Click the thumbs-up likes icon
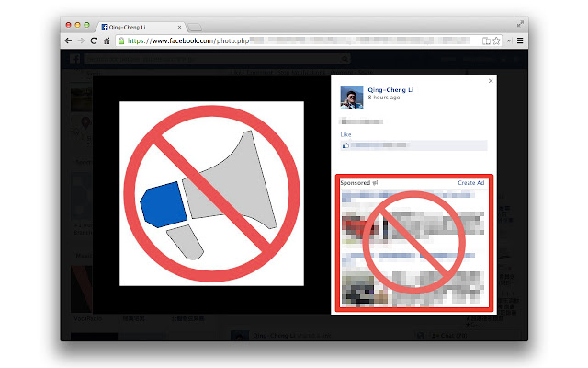588x368 pixels. (x=345, y=145)
